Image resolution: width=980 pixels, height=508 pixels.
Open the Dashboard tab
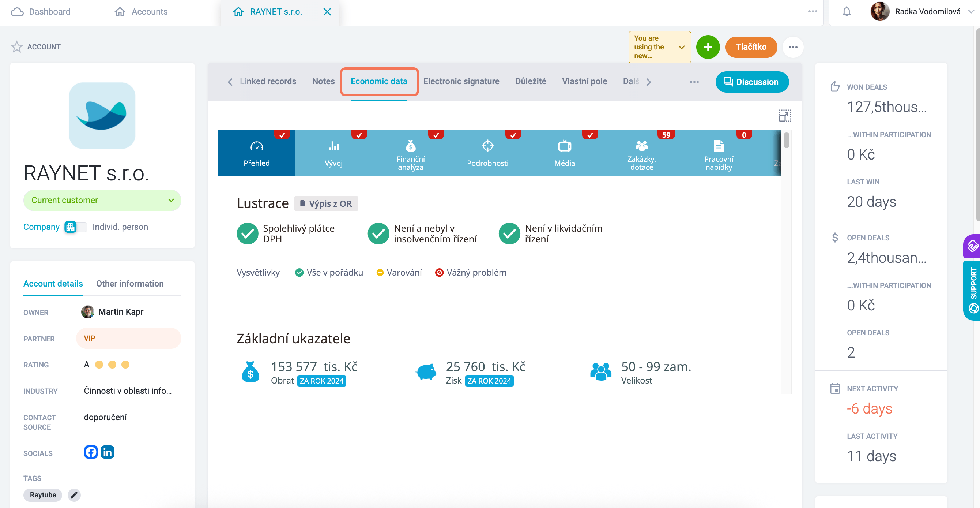pyautogui.click(x=41, y=12)
